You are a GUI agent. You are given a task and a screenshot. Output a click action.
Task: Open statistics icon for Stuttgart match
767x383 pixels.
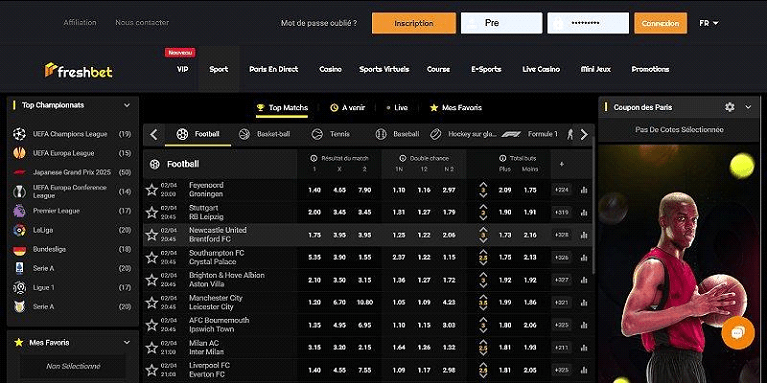pyautogui.click(x=584, y=213)
